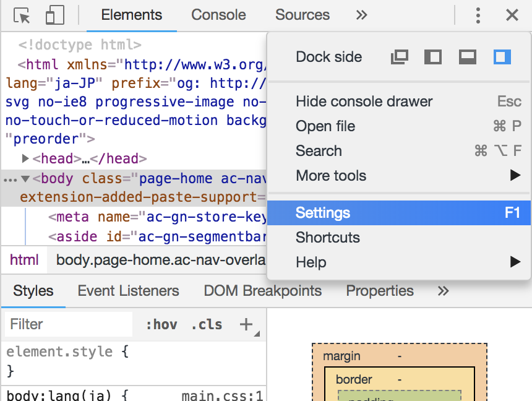Dock DevTools to the bottom
Image resolution: width=532 pixels, height=401 pixels.
pos(468,57)
